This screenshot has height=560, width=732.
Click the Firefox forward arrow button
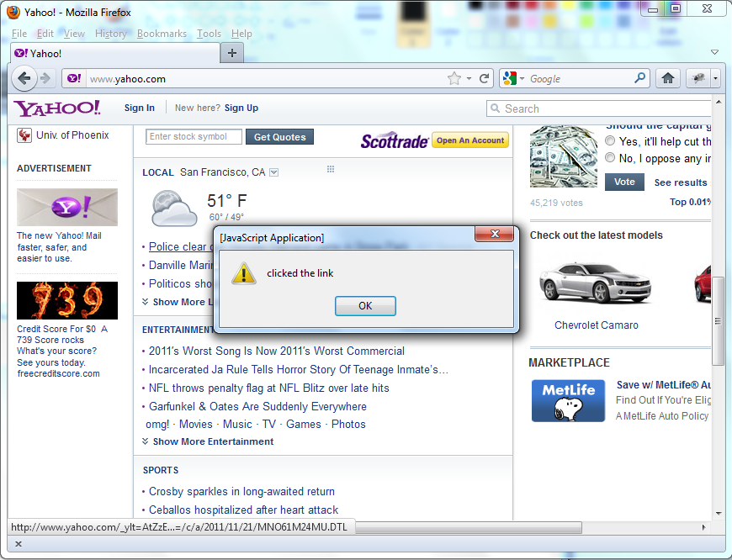[45, 78]
